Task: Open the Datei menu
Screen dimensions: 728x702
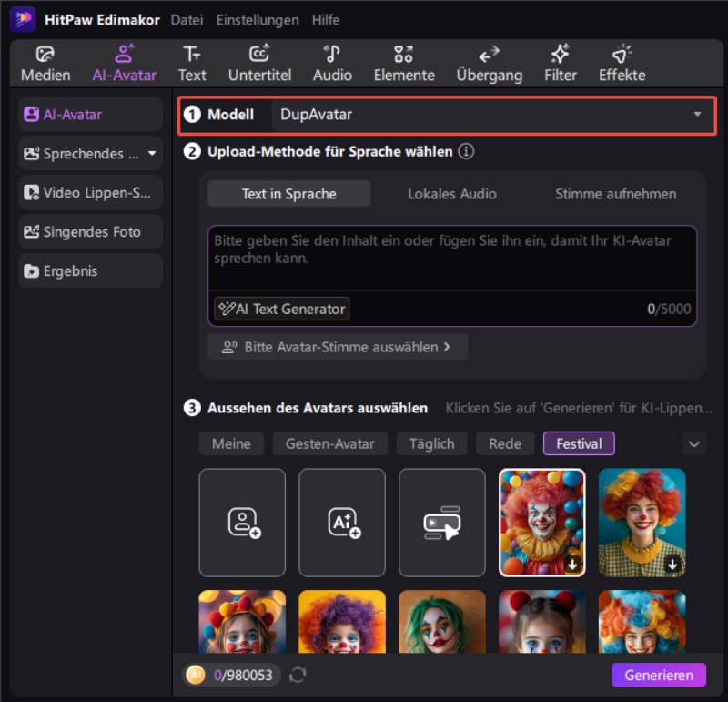Action: (187, 19)
